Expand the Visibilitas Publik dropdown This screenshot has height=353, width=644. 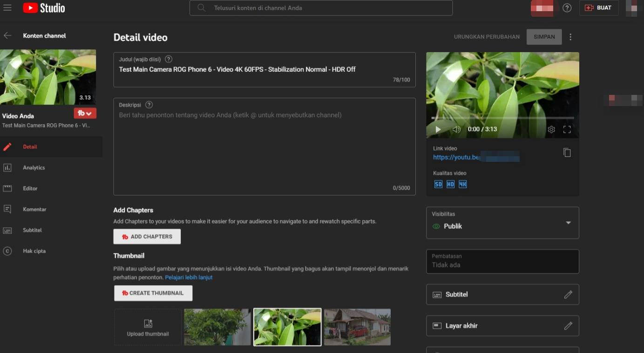pos(502,223)
